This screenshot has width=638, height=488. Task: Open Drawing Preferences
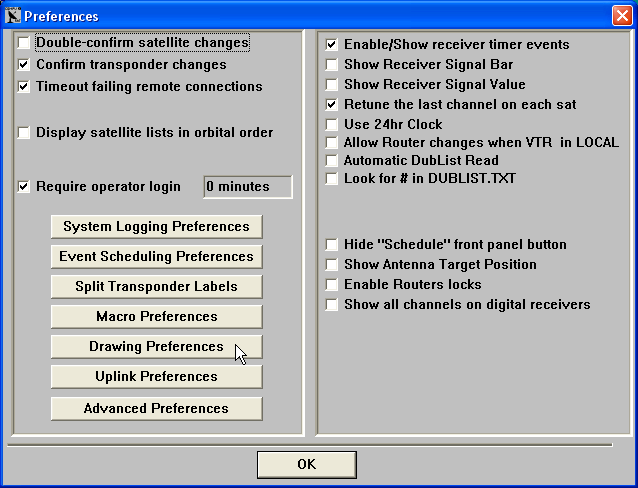click(x=157, y=347)
